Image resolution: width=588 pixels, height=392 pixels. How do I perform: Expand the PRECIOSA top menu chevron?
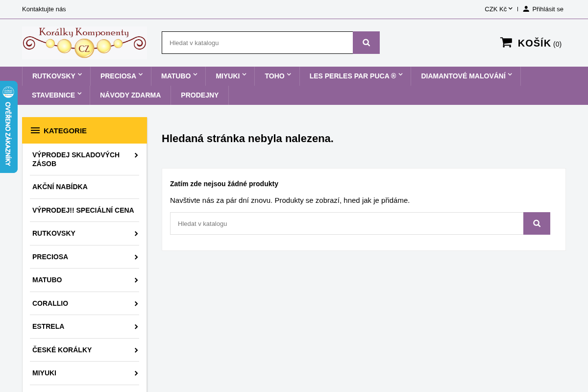coord(141,74)
